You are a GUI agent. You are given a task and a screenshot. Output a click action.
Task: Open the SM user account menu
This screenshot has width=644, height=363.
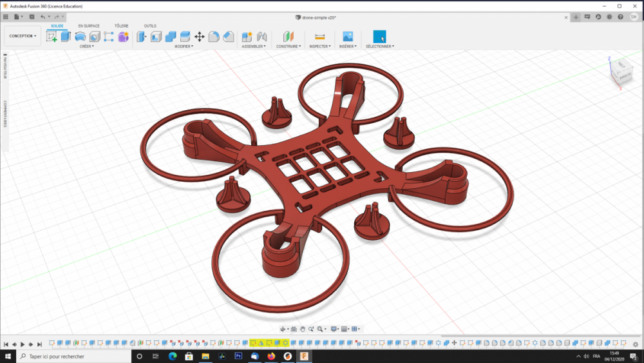click(634, 17)
